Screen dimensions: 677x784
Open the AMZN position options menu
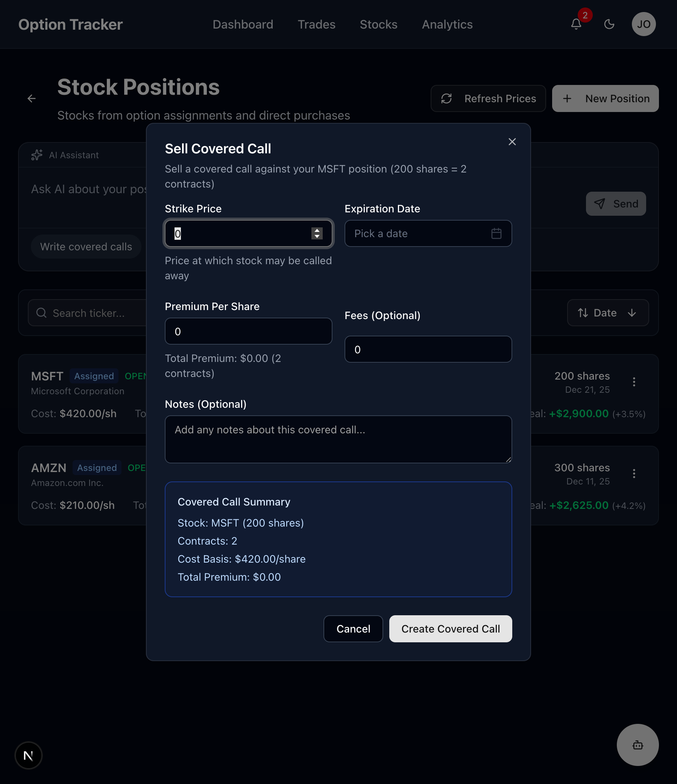click(634, 474)
